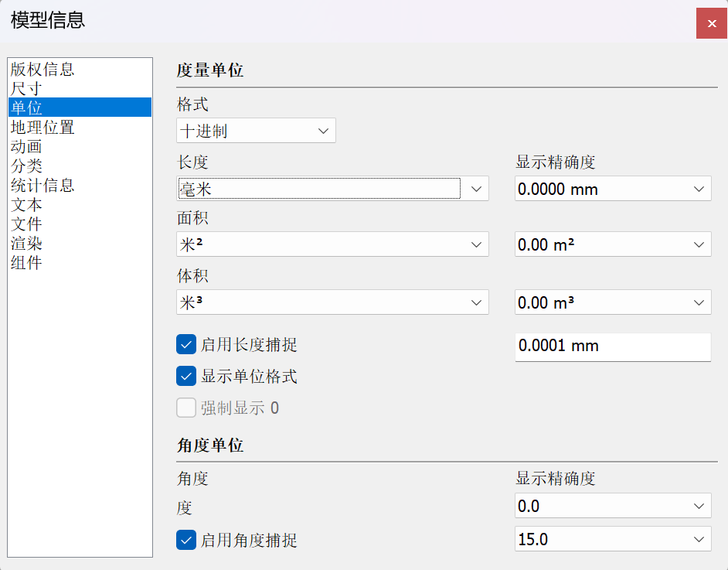Expand the 体积 米³ unit dropdown
Viewport: 728px width, 570px height.
tap(332, 302)
